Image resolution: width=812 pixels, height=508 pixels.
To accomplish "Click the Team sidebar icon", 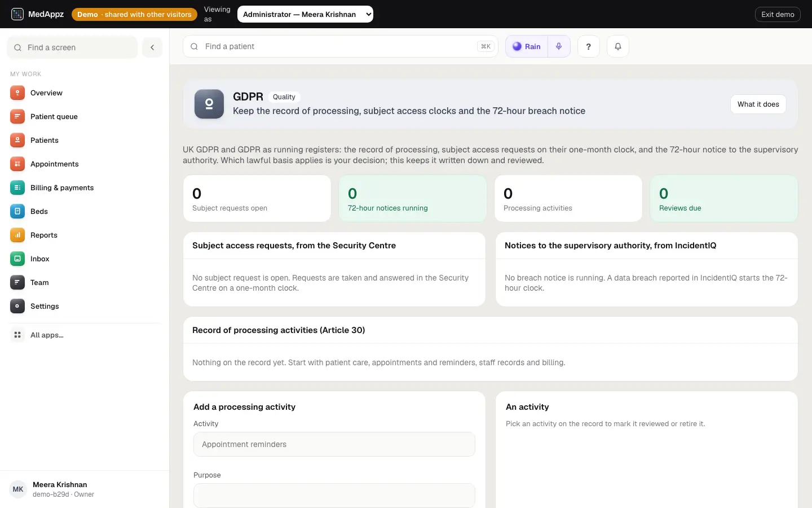I will (17, 282).
